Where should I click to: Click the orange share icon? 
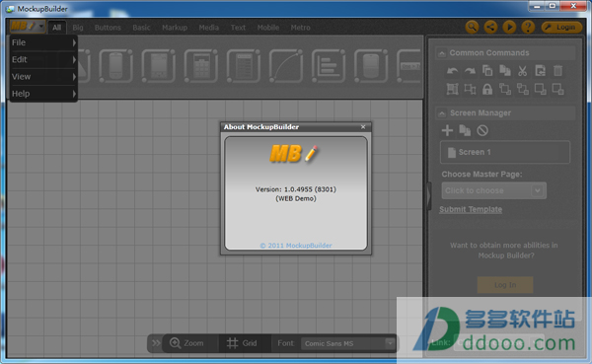tap(490, 27)
